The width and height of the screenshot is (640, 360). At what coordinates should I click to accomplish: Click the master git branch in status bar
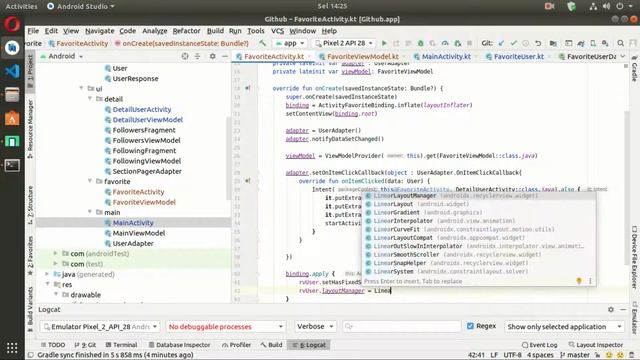click(x=575, y=355)
